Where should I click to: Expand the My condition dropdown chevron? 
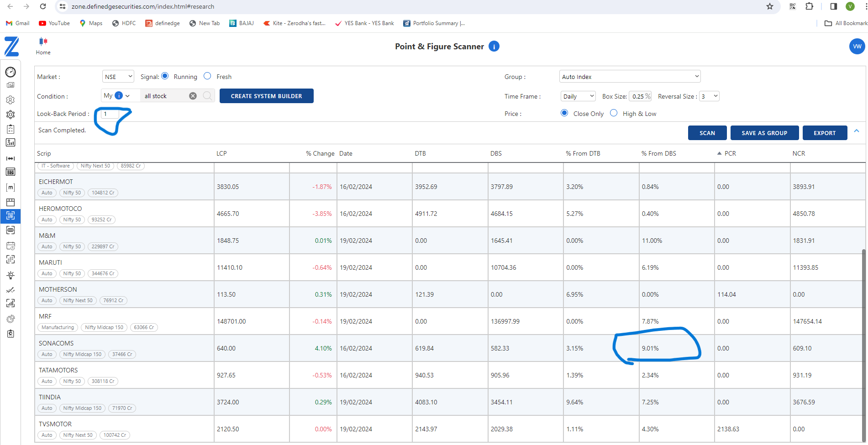pyautogui.click(x=127, y=96)
